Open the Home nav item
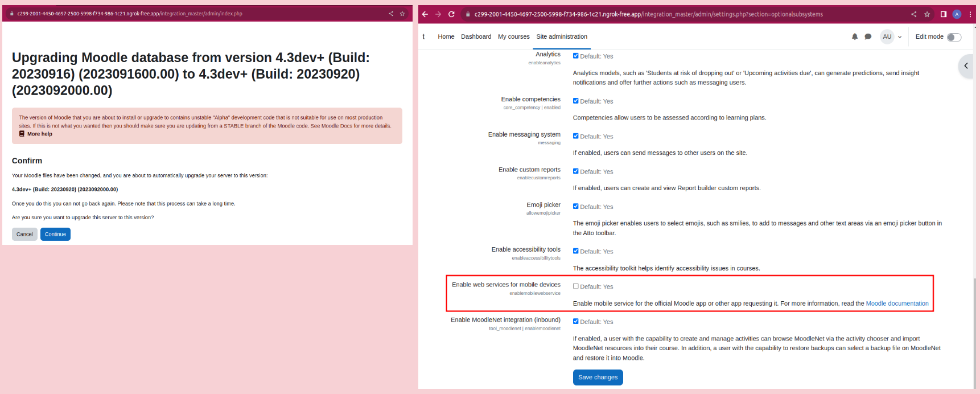Screen dimensions: 980x394 tap(446, 36)
